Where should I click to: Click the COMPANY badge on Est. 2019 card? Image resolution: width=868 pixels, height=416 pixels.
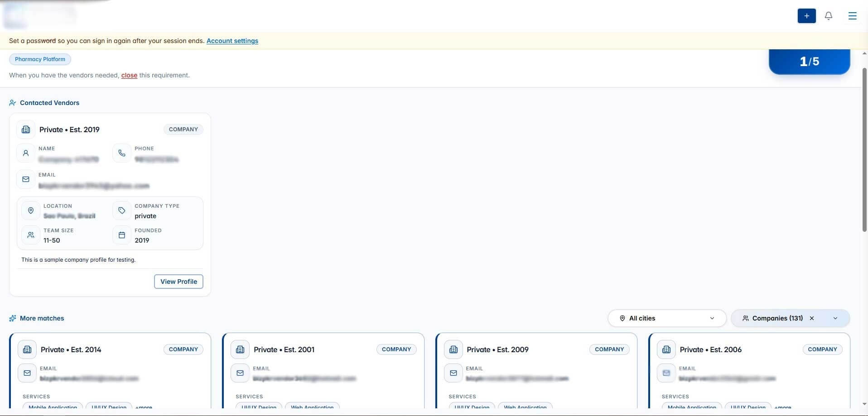pyautogui.click(x=183, y=129)
